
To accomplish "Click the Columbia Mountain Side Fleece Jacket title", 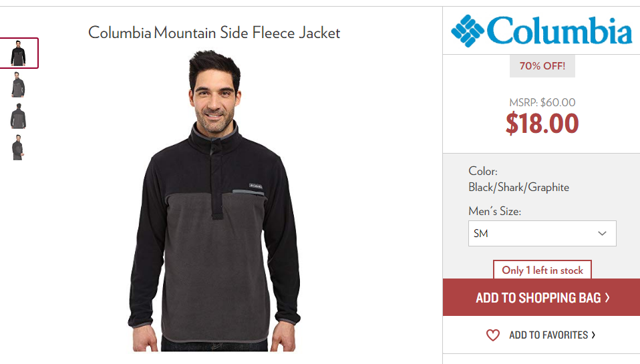I will pos(214,33).
